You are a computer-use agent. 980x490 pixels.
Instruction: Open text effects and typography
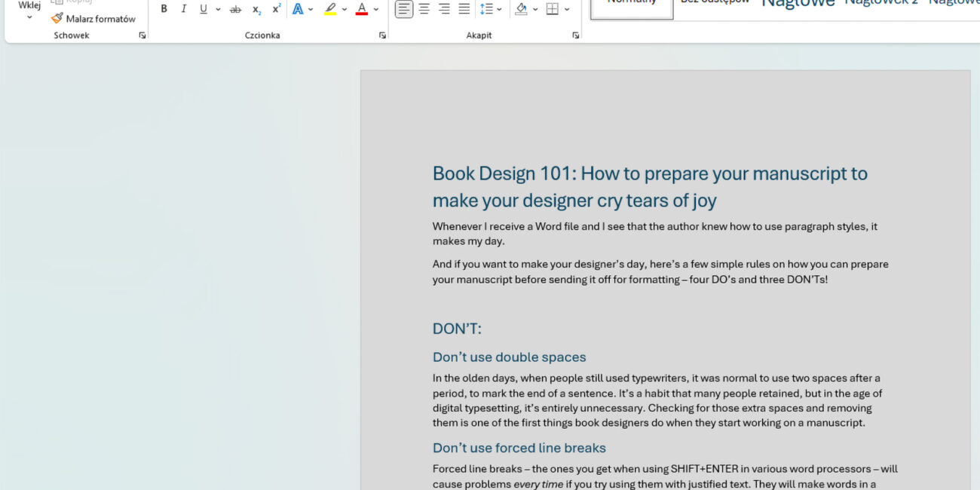[298, 9]
